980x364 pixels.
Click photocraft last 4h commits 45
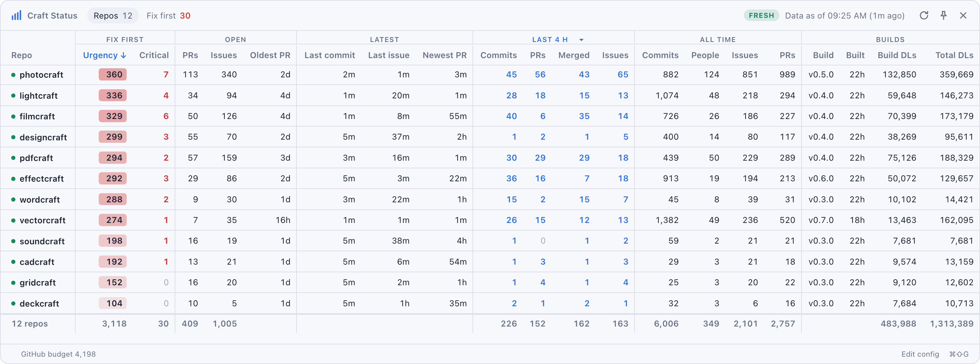(511, 75)
